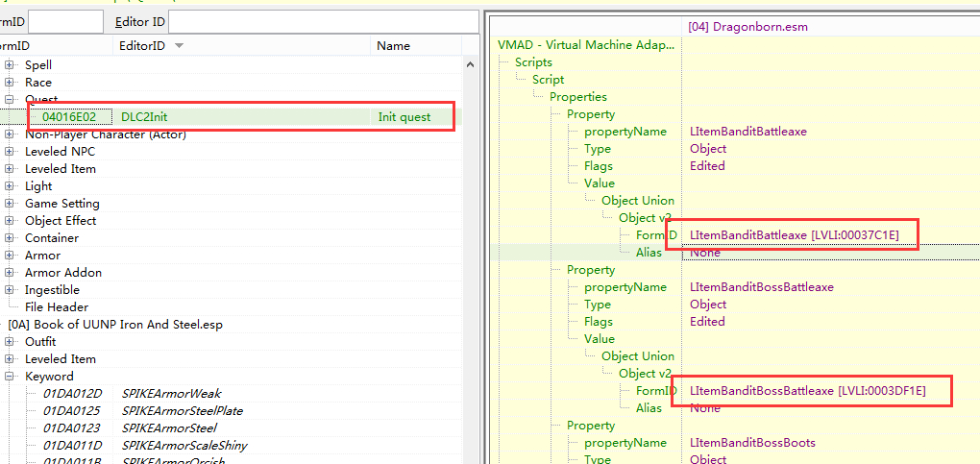Viewport: 980px width, 464px height.
Task: Click the Editor ID filter input field
Action: click(x=323, y=22)
